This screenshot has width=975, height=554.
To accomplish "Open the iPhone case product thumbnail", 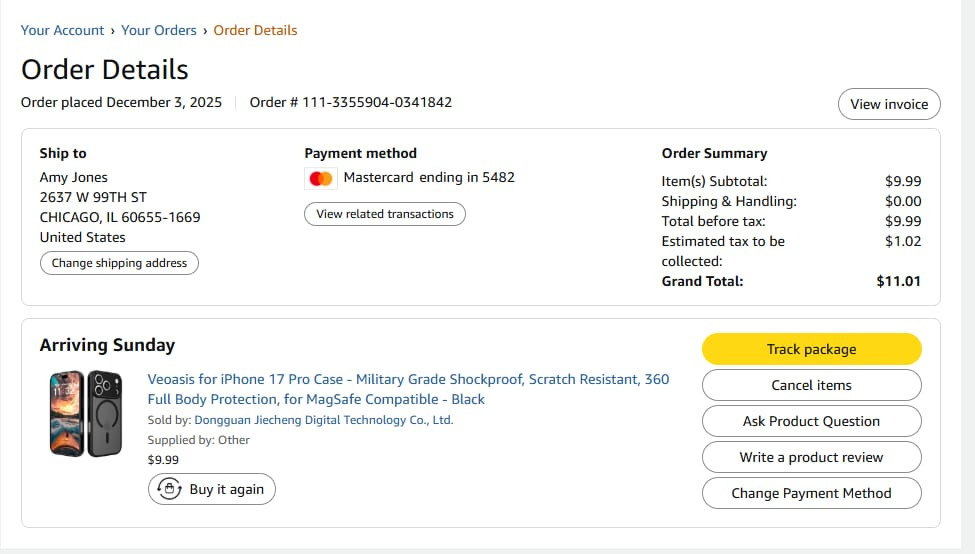I will click(x=86, y=413).
